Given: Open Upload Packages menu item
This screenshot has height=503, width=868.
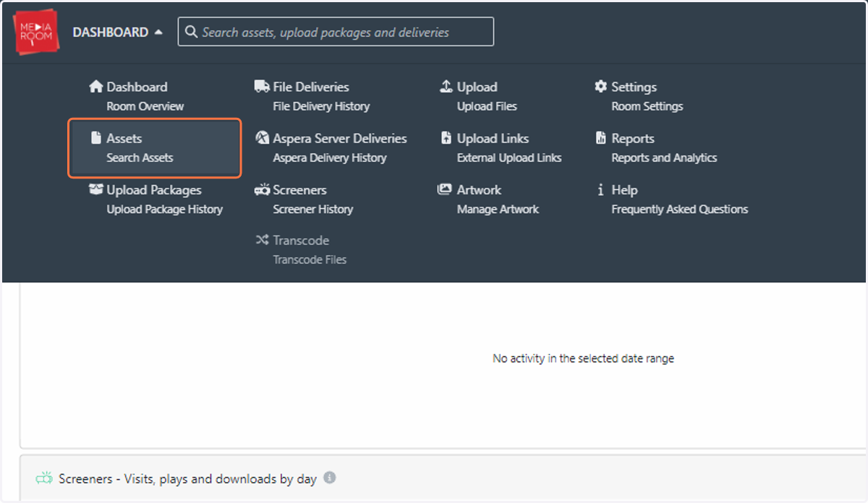Looking at the screenshot, I should click(154, 190).
